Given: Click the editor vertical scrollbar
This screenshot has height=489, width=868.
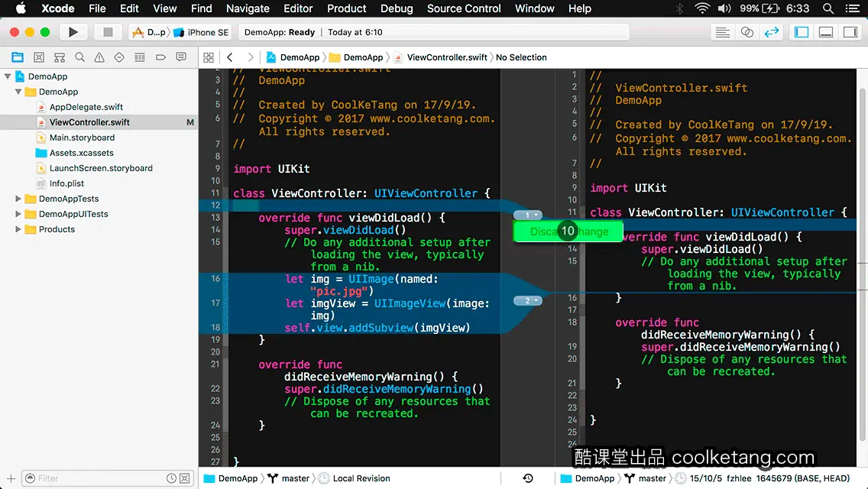Looking at the screenshot, I should [863, 266].
